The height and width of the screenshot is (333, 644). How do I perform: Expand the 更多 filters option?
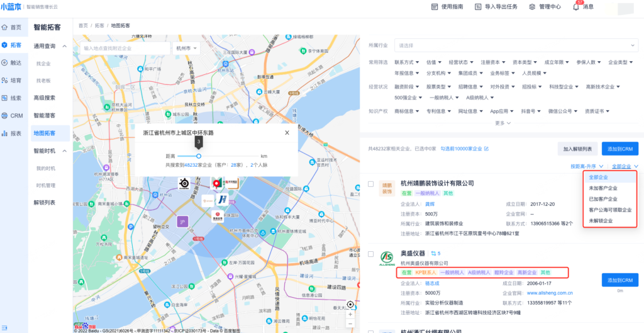click(x=502, y=123)
